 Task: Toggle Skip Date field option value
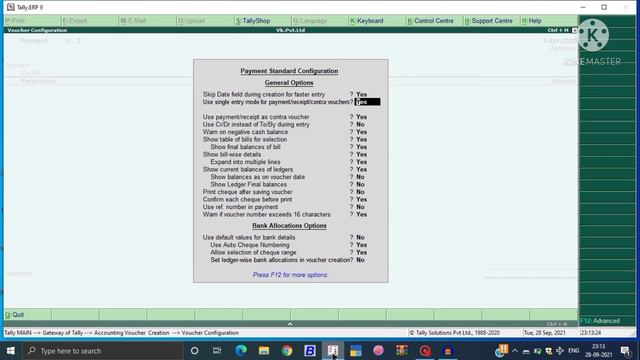click(361, 94)
